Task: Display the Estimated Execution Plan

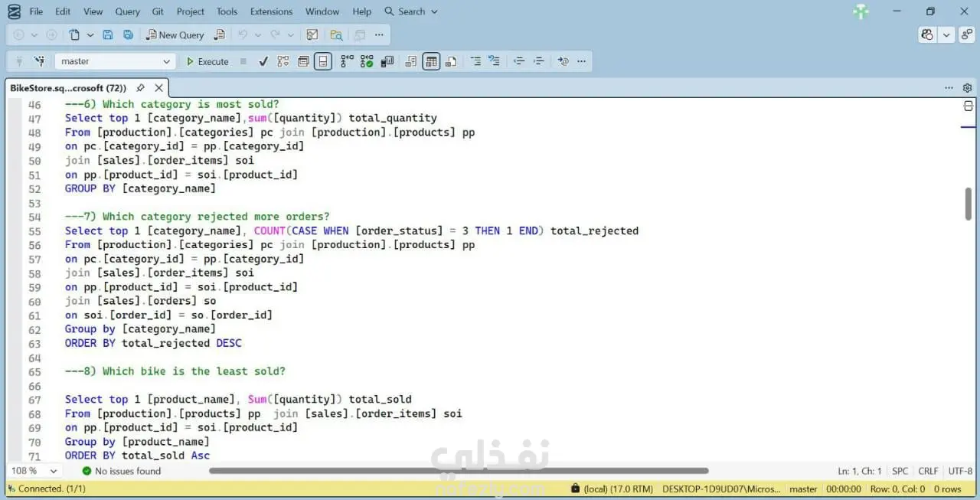Action: coord(283,61)
